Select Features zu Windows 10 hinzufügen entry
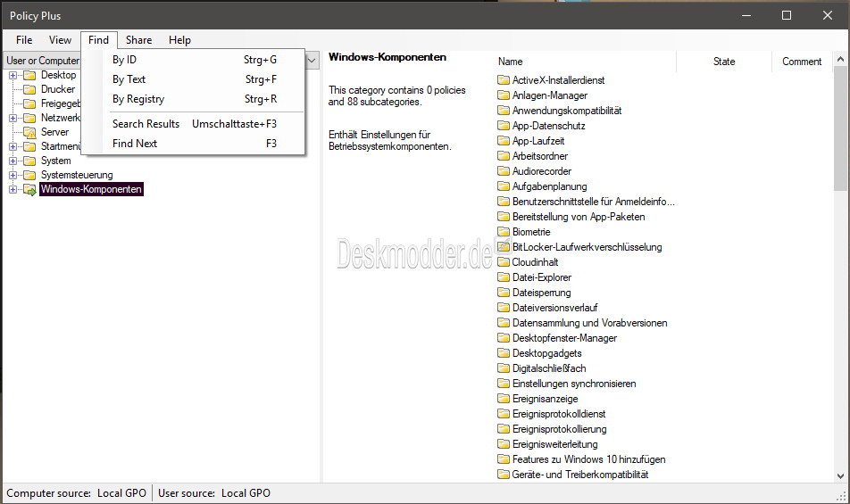Screen dimensions: 850x504 pos(588,459)
